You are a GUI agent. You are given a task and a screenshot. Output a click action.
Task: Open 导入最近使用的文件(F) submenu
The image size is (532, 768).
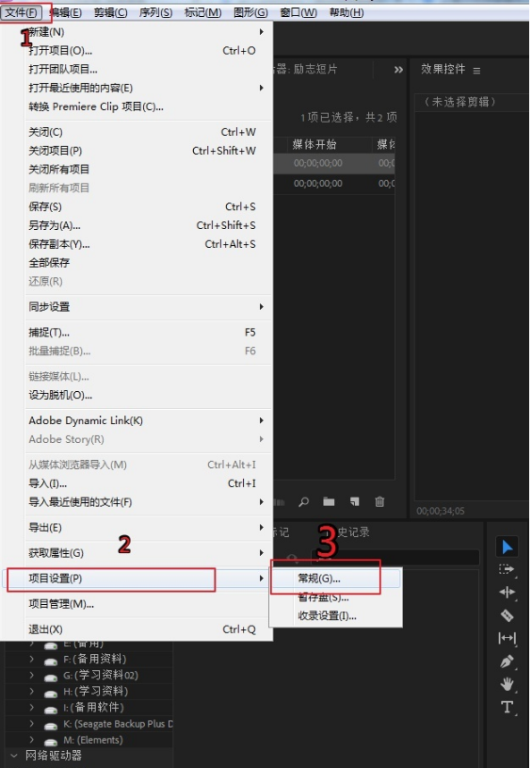point(147,502)
